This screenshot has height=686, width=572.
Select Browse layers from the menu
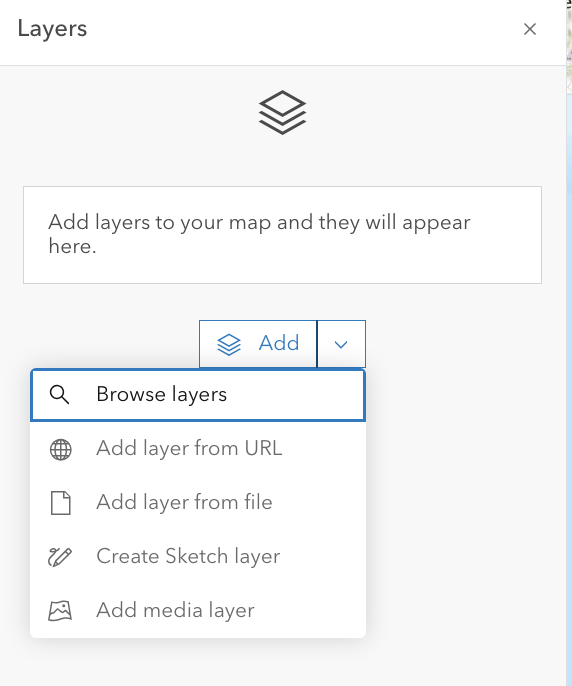[x=198, y=395]
